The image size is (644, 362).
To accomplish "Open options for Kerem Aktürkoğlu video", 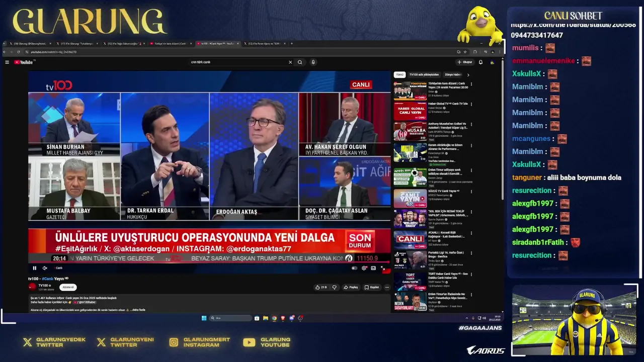I will pos(471,146).
